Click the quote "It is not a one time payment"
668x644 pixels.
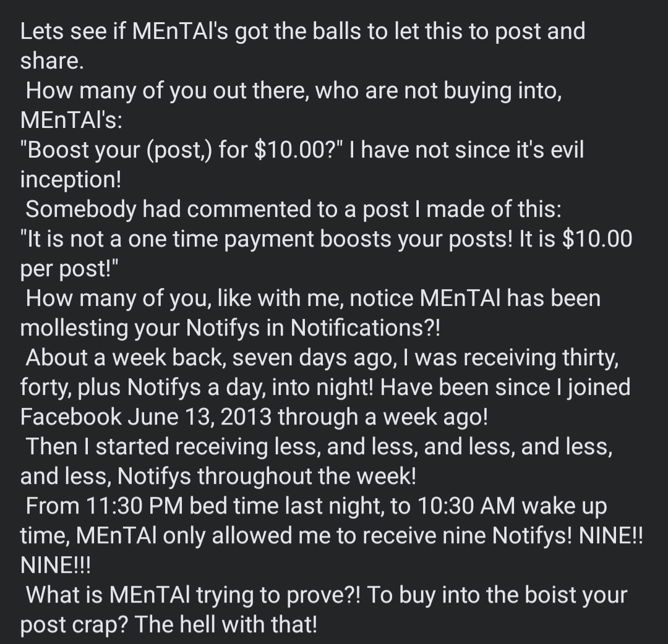click(x=168, y=239)
